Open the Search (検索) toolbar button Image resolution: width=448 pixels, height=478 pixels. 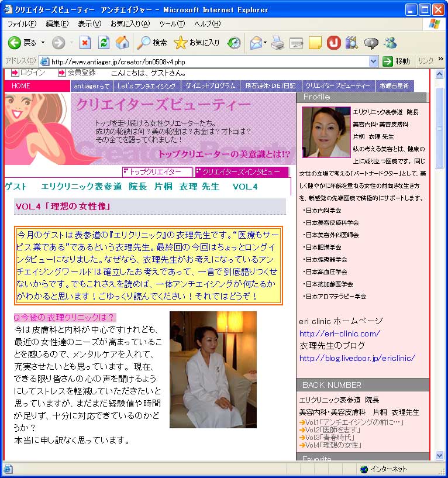pyautogui.click(x=152, y=43)
